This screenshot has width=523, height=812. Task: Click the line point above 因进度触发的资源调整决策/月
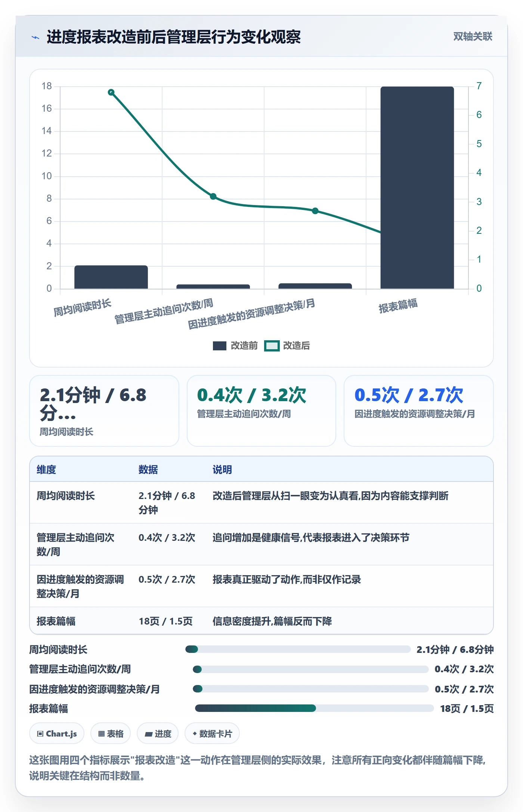tap(315, 211)
